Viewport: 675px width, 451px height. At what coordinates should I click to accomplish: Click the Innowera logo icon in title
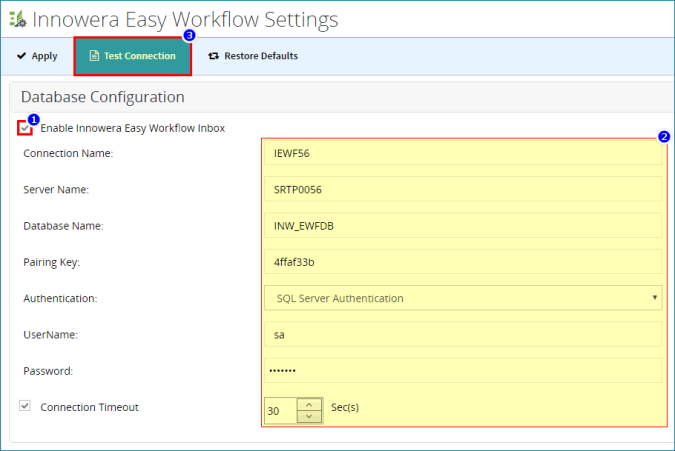point(18,19)
